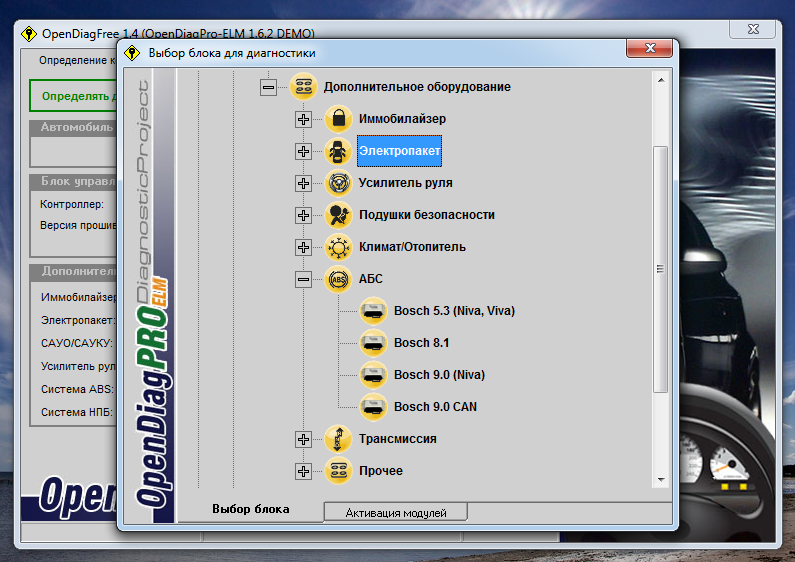The height and width of the screenshot is (562, 795).
Task: Click the tree scrollbar up arrow
Action: [x=661, y=80]
